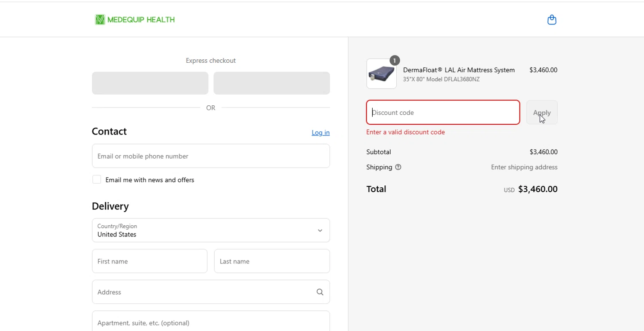
Task: Click the Express checkout label
Action: (211, 61)
